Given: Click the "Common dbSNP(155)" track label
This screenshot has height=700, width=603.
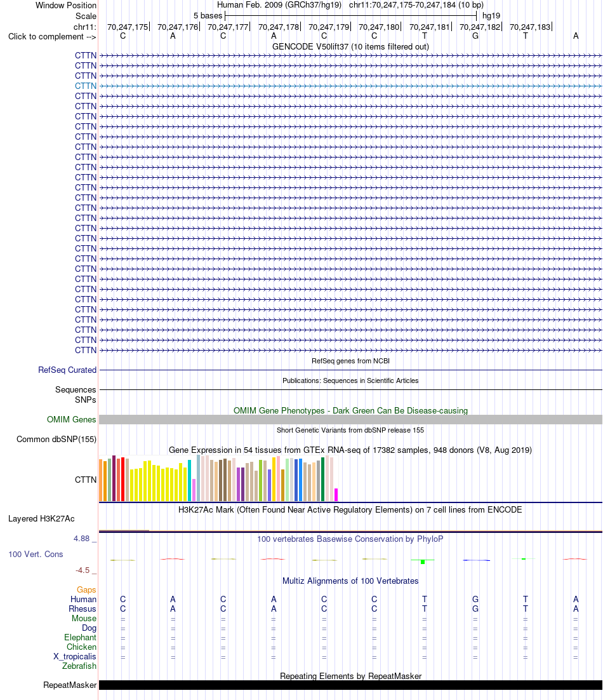Looking at the screenshot, I should (x=56, y=440).
